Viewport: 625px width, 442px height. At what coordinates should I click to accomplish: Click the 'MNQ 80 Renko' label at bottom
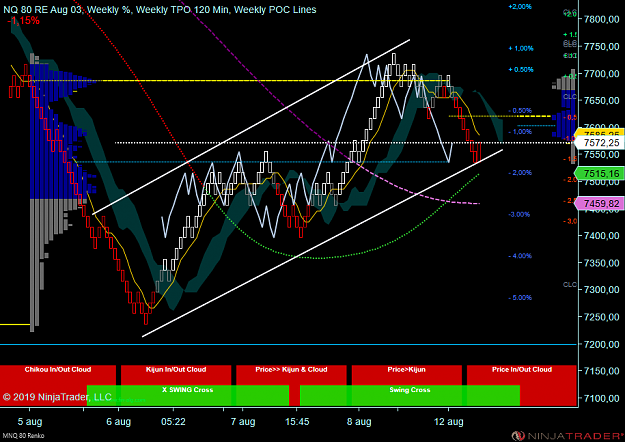pos(23,436)
